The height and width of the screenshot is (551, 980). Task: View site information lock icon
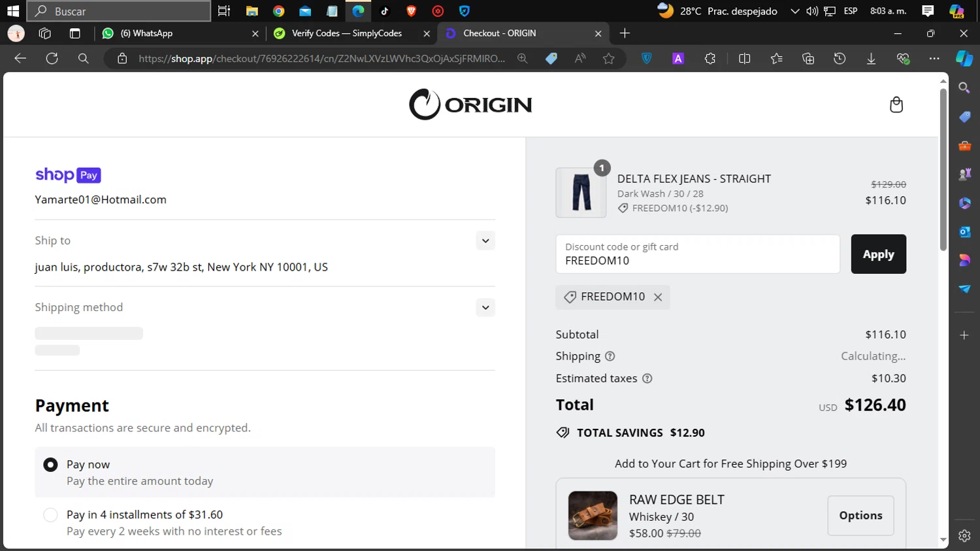click(122, 59)
